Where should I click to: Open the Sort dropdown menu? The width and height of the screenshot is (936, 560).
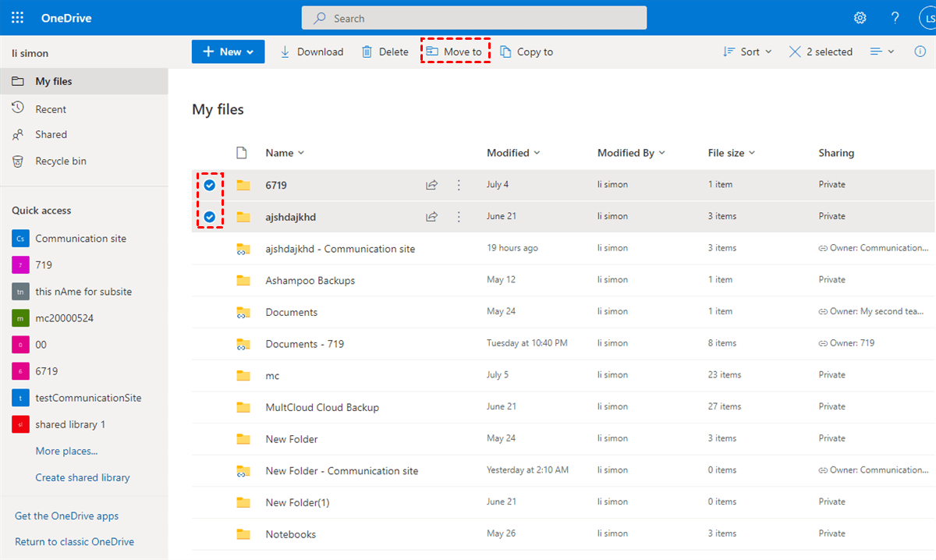click(x=747, y=51)
